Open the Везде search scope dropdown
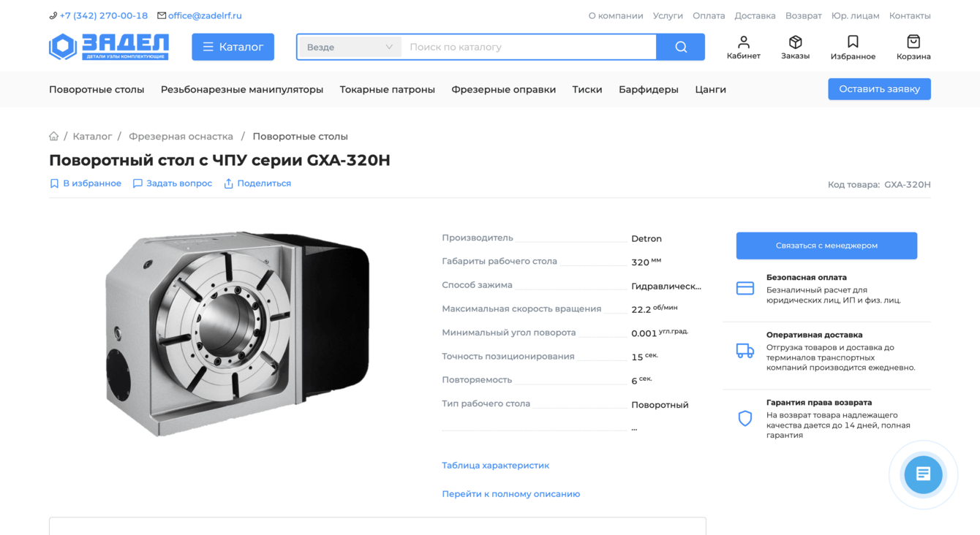Screen dimensions: 980x535 [x=350, y=47]
